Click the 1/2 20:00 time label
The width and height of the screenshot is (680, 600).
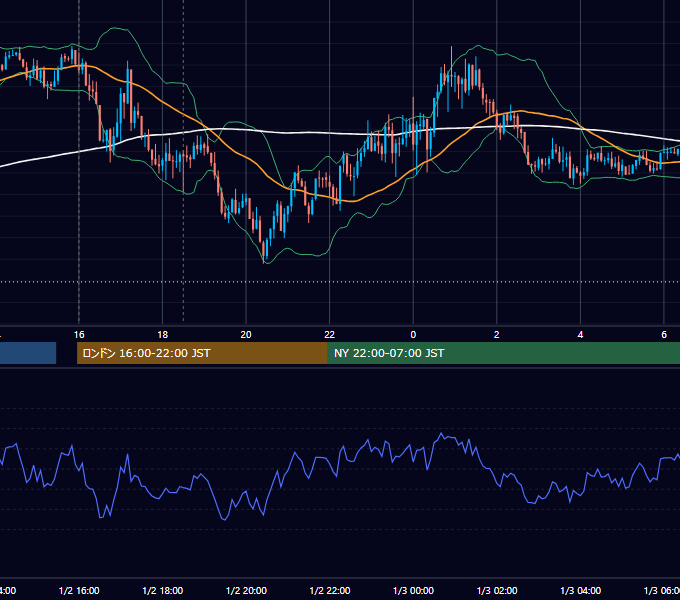[246, 590]
